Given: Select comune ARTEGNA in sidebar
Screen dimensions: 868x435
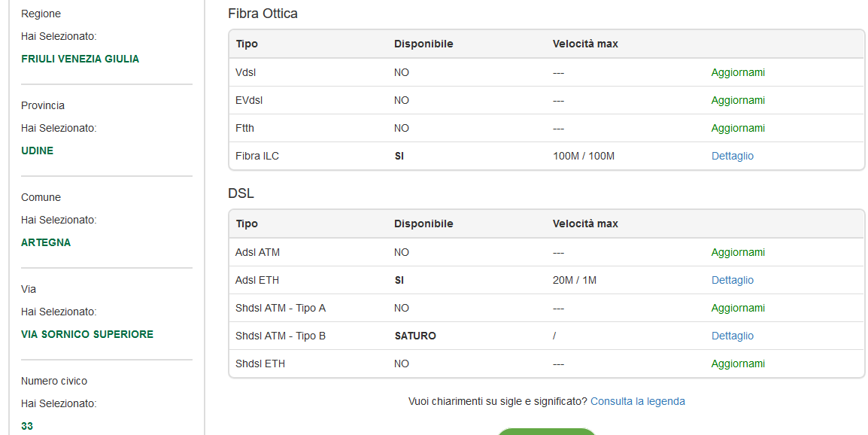Looking at the screenshot, I should 46,243.
